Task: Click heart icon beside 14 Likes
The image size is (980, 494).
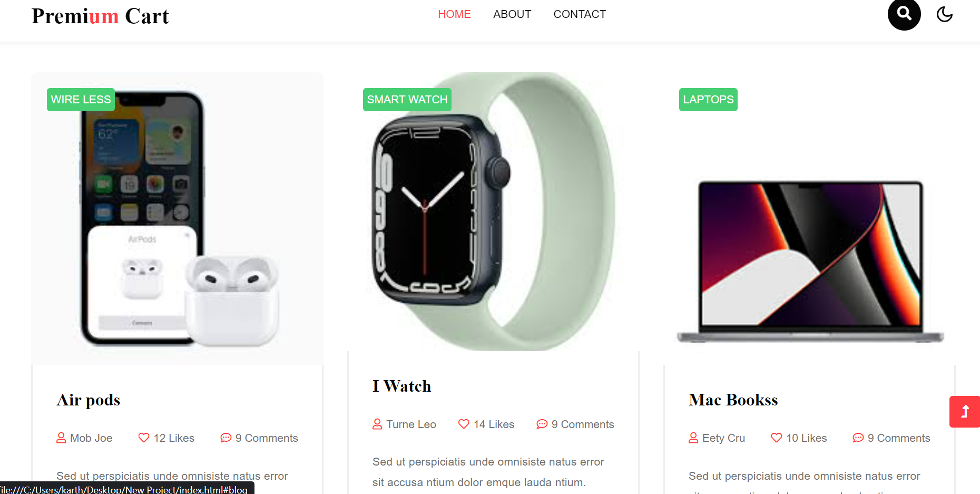Action: 464,424
